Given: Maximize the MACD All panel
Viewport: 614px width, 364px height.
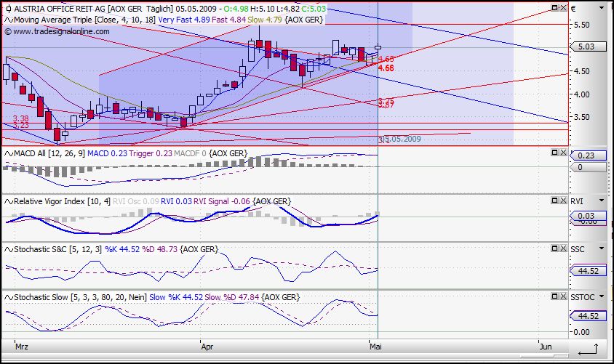Looking at the screenshot, I should point(554,152).
